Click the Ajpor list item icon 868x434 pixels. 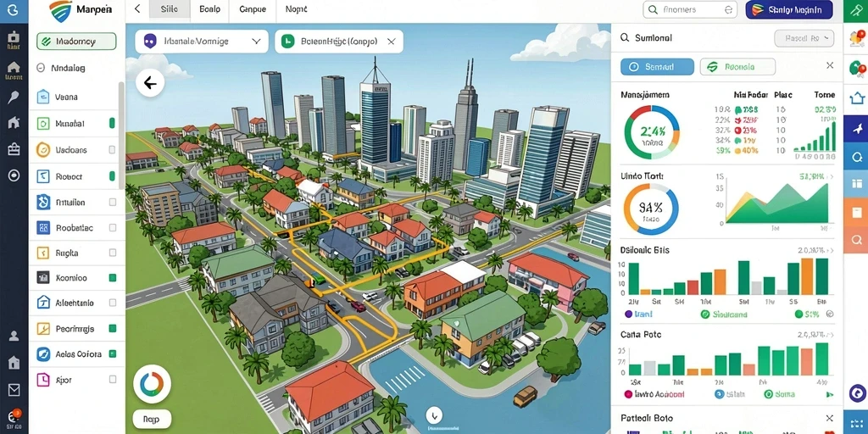[43, 380]
